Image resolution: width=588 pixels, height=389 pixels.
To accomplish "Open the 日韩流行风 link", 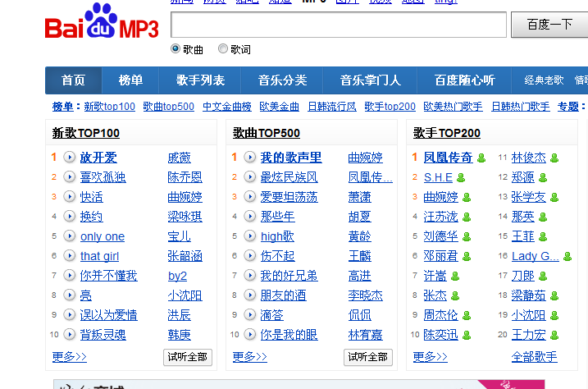I will (332, 107).
